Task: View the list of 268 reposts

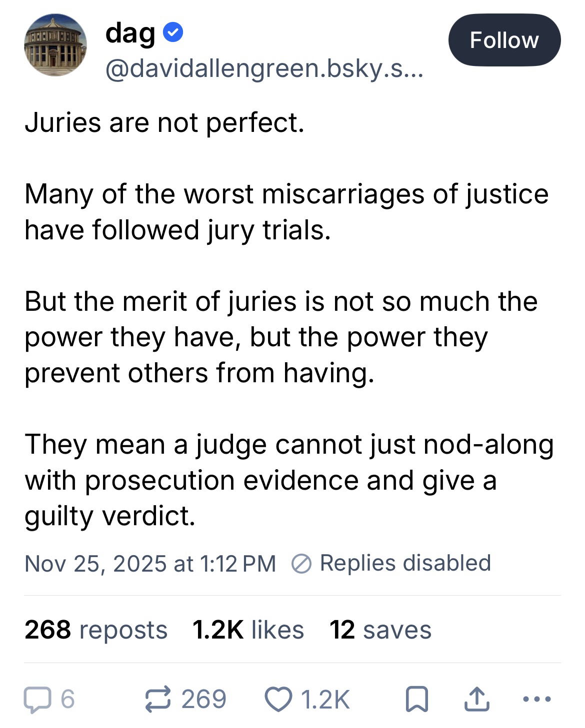Action: [x=96, y=630]
